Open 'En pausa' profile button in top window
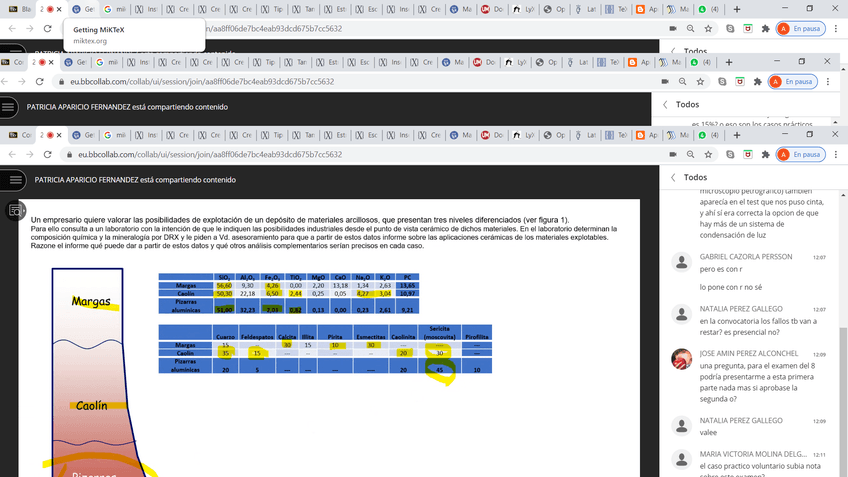The height and width of the screenshot is (477, 848). (800, 29)
